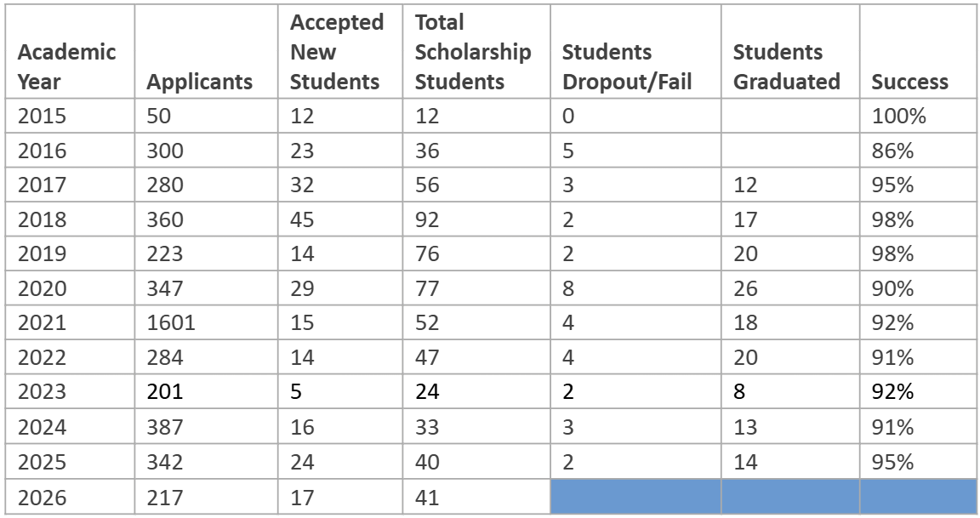Screen dimensions: 980x518
Task: Click the blue Success cell for 2026
Action: (918, 497)
